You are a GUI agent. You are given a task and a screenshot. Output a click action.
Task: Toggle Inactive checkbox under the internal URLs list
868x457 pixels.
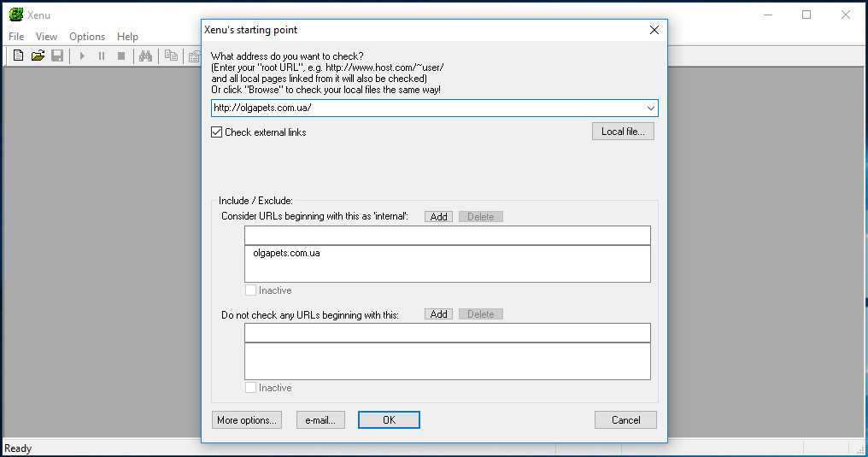point(251,290)
